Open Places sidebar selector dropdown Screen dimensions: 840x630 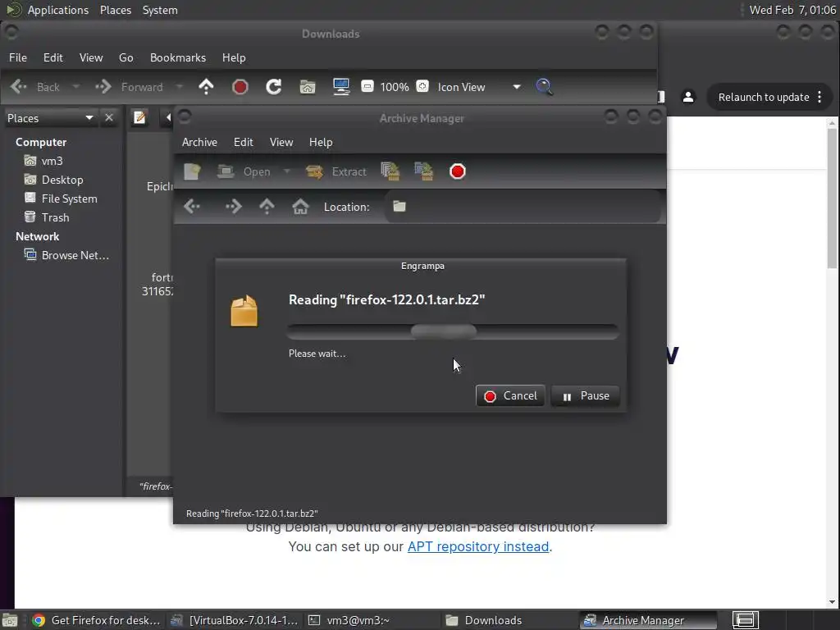point(50,118)
